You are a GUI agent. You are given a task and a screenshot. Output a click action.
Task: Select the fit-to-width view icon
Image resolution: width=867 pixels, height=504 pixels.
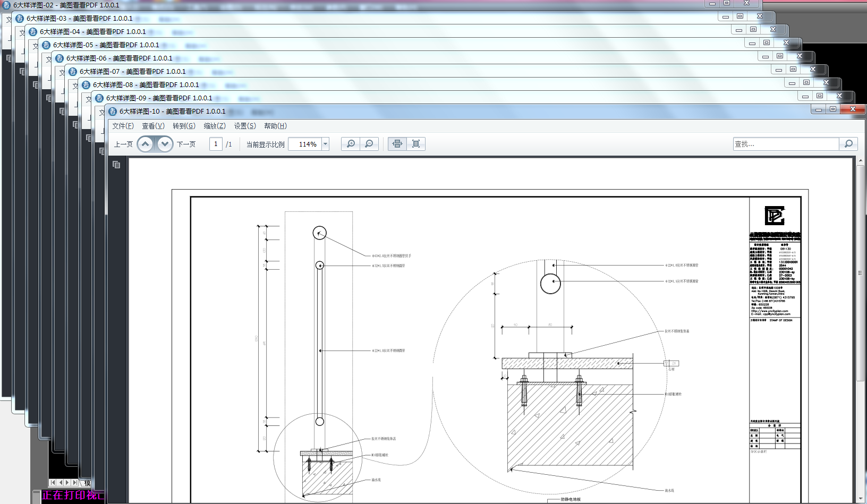tap(397, 144)
